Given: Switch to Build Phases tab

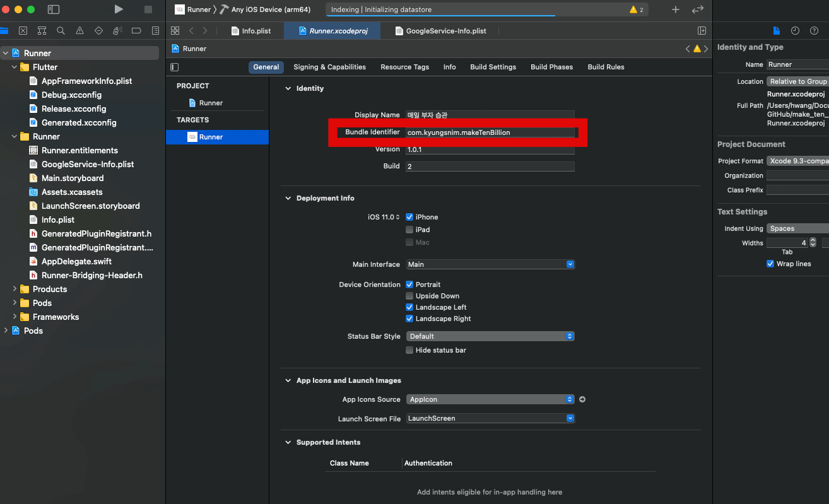Looking at the screenshot, I should [x=551, y=67].
